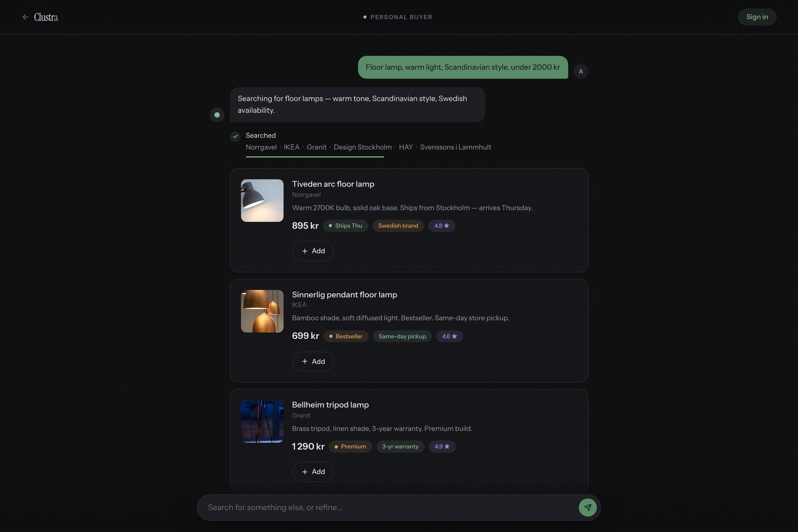Click the search progress bar under store list
798x532 pixels.
click(314, 157)
